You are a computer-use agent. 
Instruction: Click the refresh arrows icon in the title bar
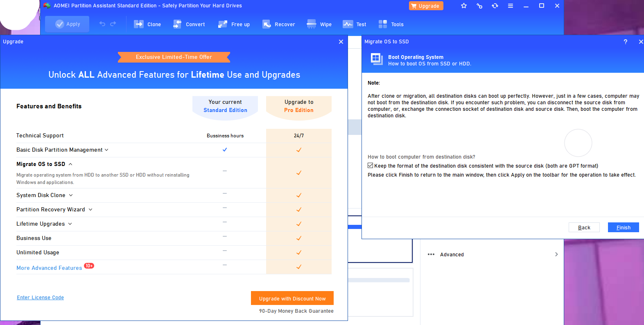[x=495, y=6]
